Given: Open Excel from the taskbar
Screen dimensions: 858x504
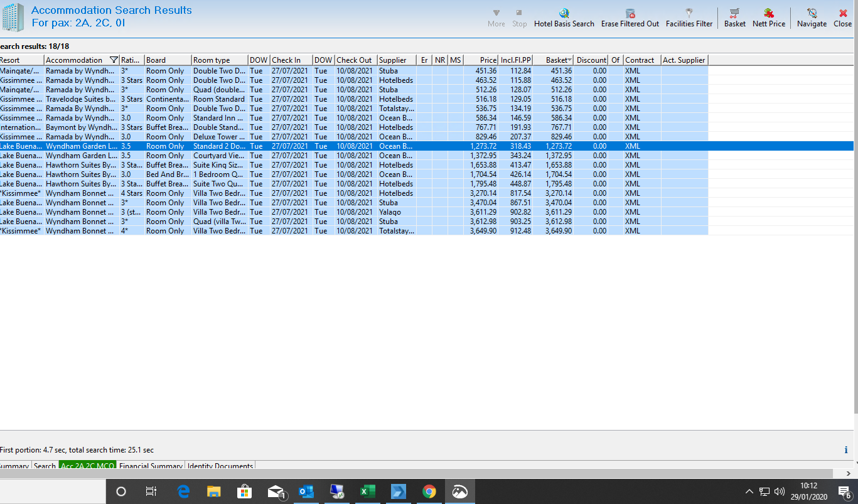Looking at the screenshot, I should 367,491.
